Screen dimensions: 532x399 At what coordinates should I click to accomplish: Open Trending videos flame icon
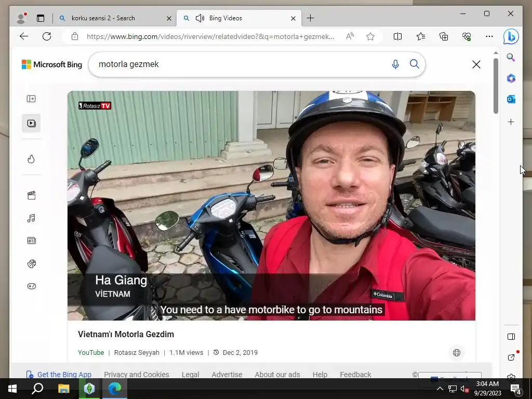[x=31, y=159]
